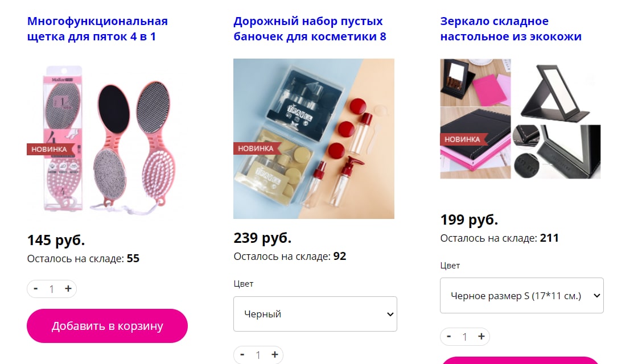This screenshot has width=638, height=364.
Task: Open Зеркало складное настольное product link
Action: 511,29
